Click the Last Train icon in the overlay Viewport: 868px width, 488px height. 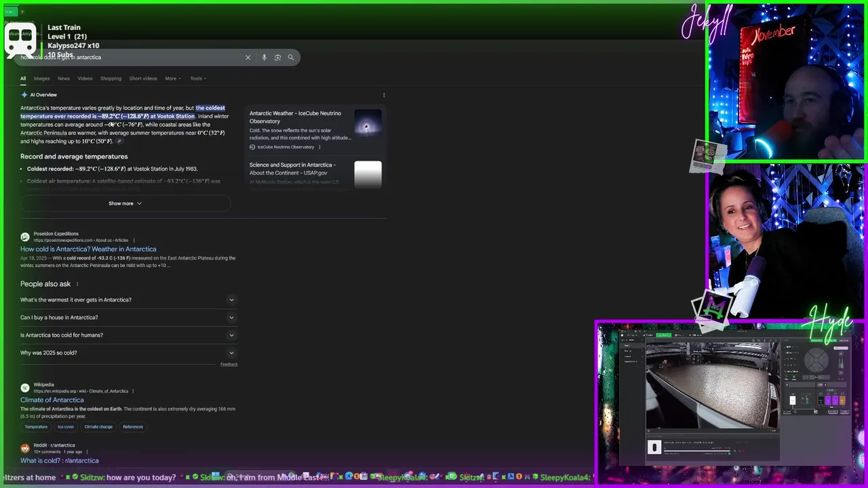pos(20,40)
